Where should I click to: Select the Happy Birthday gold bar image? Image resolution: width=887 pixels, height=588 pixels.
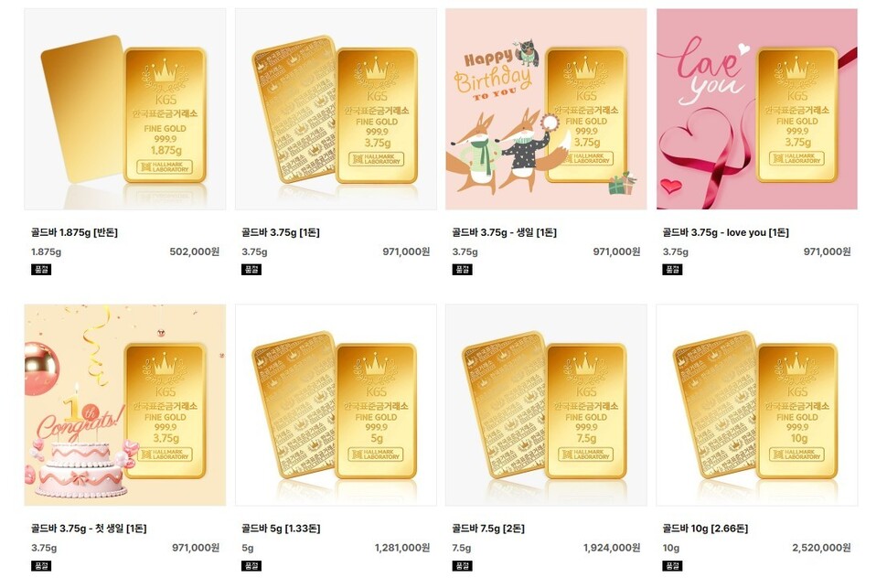pos(546,109)
